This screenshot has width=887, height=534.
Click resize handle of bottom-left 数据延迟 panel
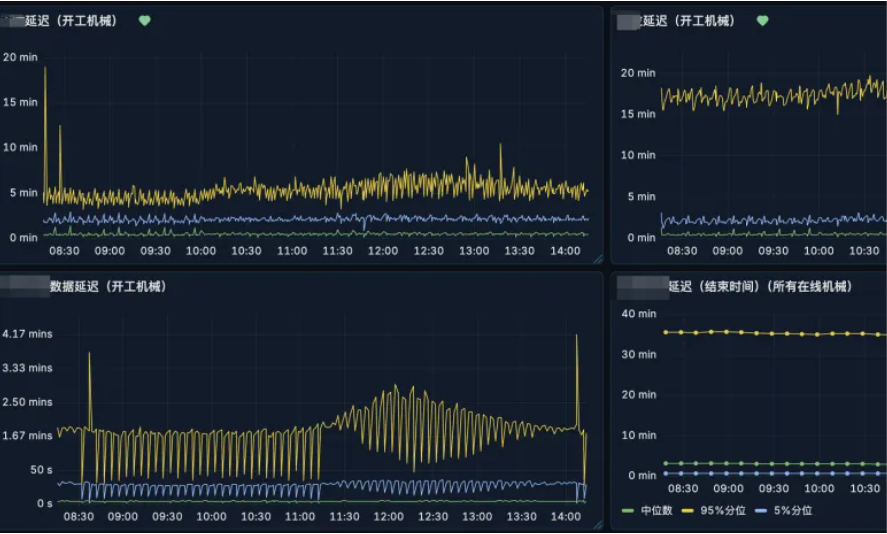(x=598, y=525)
